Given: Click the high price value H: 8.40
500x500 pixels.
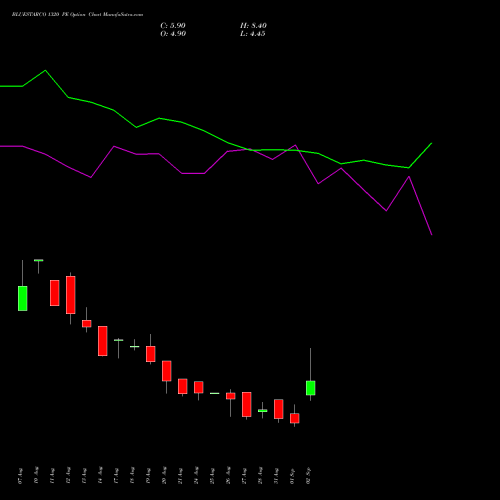Looking at the screenshot, I should [253, 26].
